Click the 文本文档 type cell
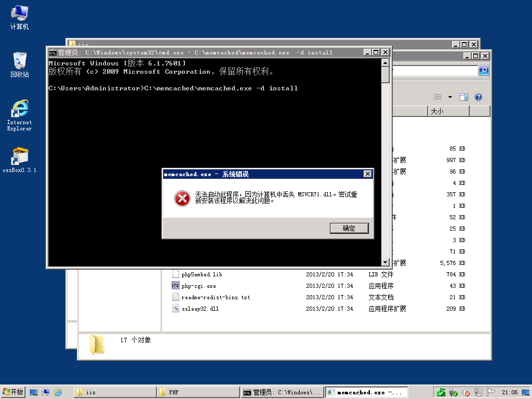 coord(381,298)
